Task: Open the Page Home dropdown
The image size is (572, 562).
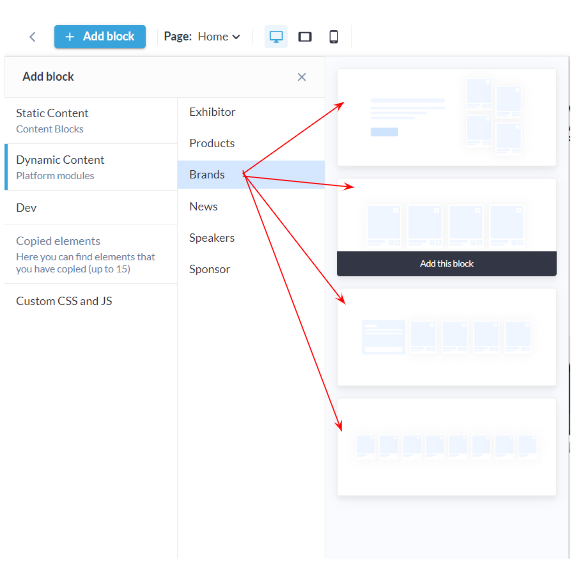Action: point(202,37)
